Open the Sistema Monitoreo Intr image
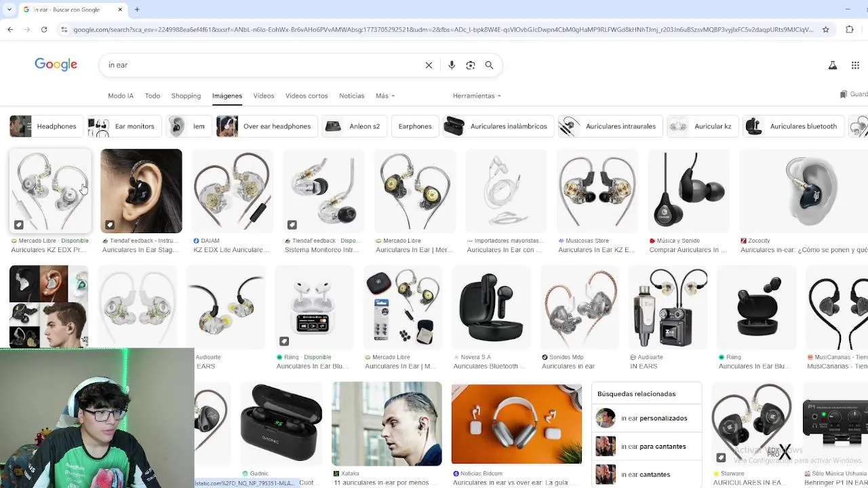The width and height of the screenshot is (868, 488). [323, 191]
